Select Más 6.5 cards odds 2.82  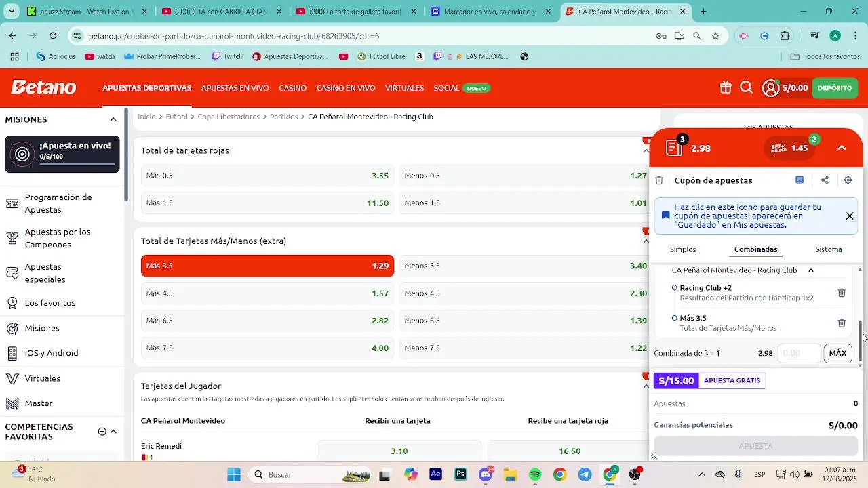click(267, 321)
